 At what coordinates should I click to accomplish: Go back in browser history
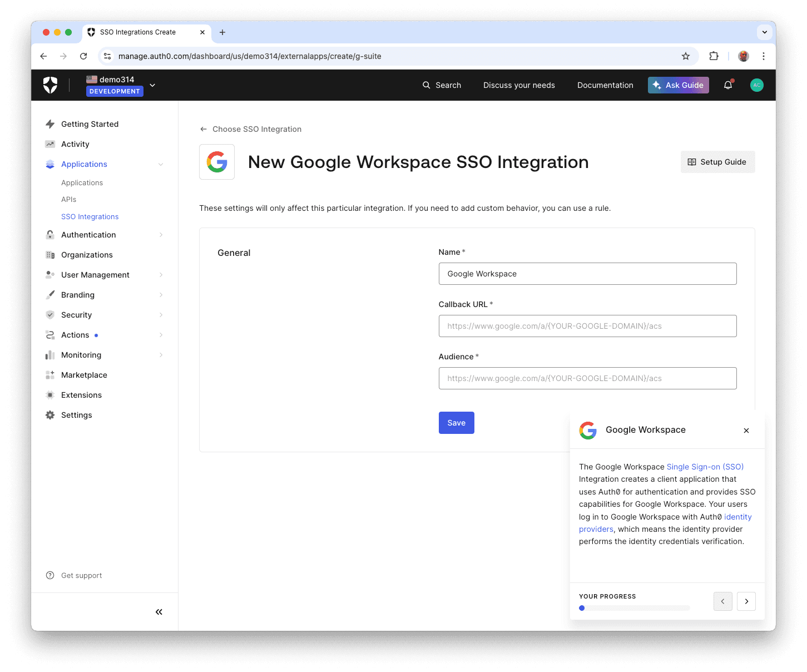(43, 56)
